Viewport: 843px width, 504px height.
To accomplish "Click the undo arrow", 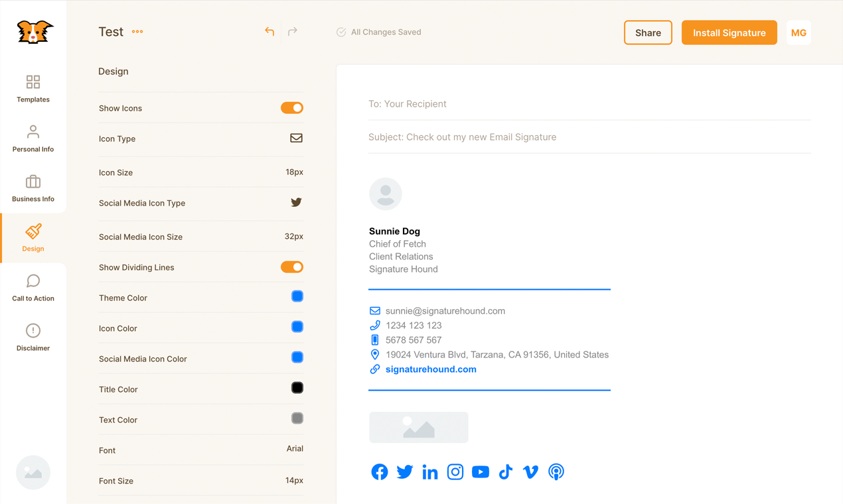I will (x=269, y=31).
